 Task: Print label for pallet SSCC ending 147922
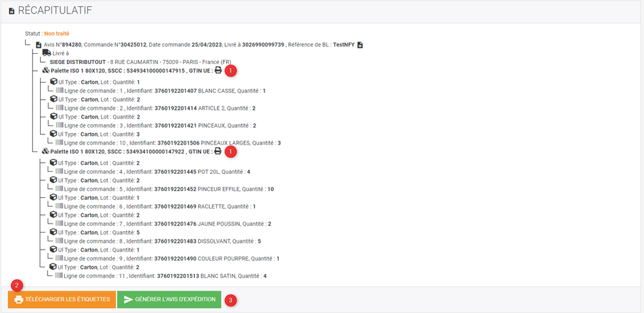pos(218,151)
